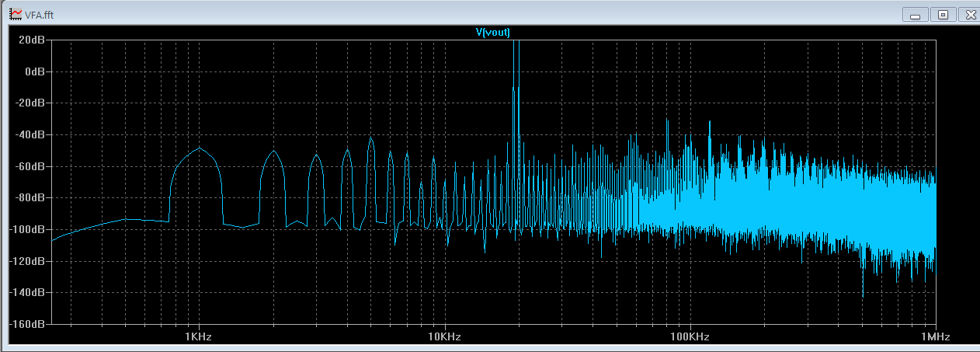This screenshot has width=980, height=352.
Task: Click the VFA.fft window title
Action: [x=40, y=15]
